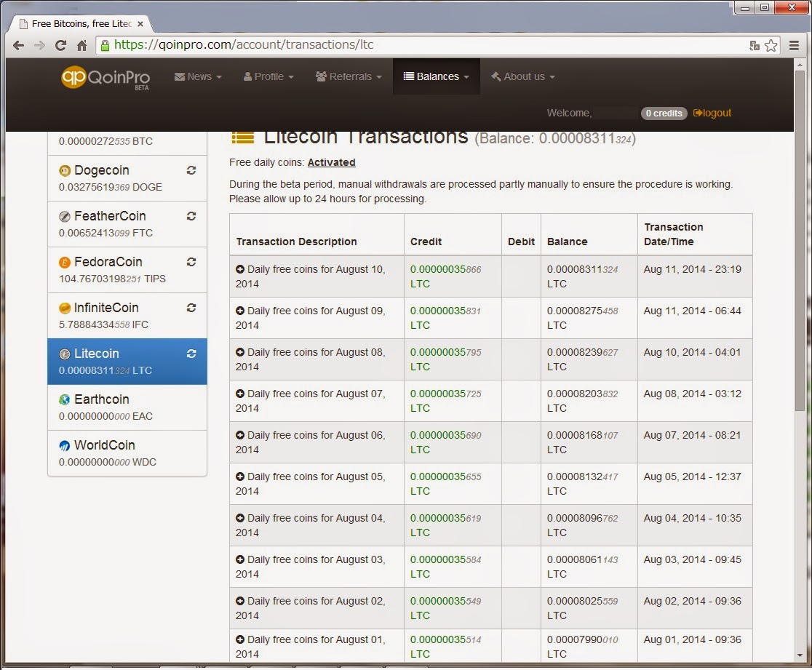Expand the August 07 transaction plus icon
Viewport: 812px width, 670px height.
(x=240, y=394)
